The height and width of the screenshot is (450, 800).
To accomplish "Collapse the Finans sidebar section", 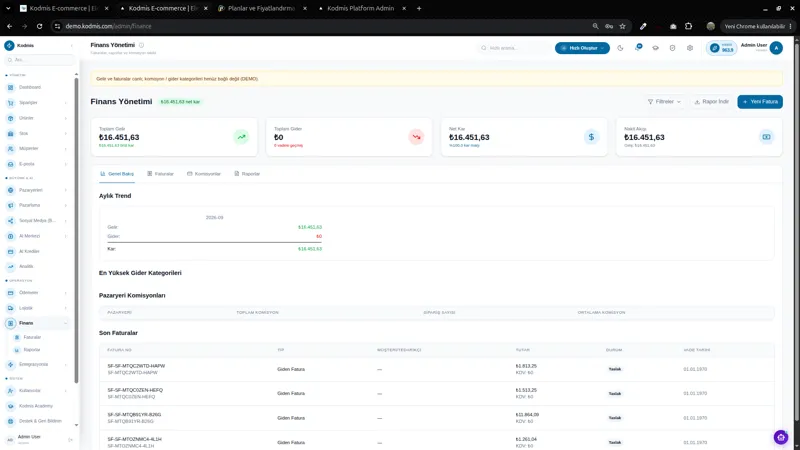I will pos(65,323).
